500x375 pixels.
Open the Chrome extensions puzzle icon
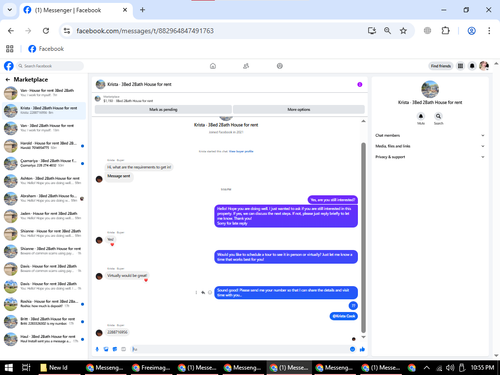pos(446,31)
